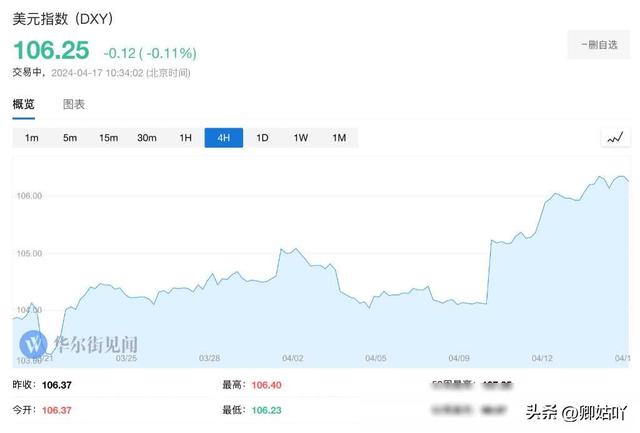Click the -0.12 (-0.11%) change value
Image resolution: width=640 pixels, height=433 pixels.
(150, 53)
